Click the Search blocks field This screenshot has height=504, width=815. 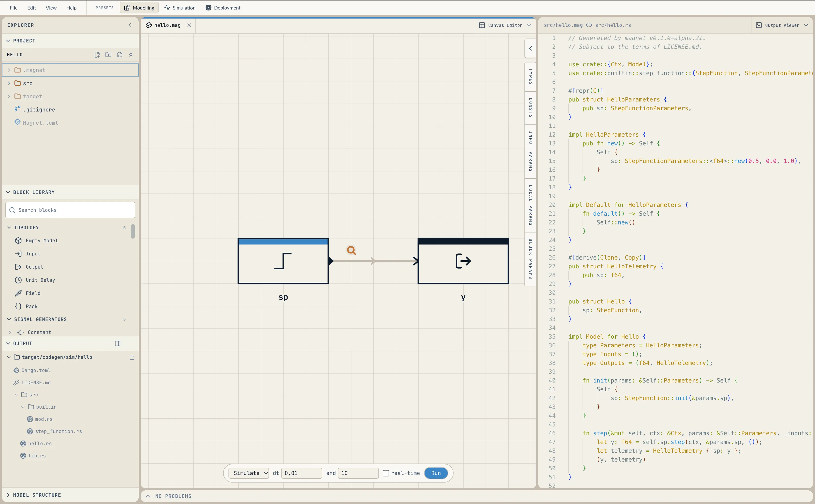(70, 210)
